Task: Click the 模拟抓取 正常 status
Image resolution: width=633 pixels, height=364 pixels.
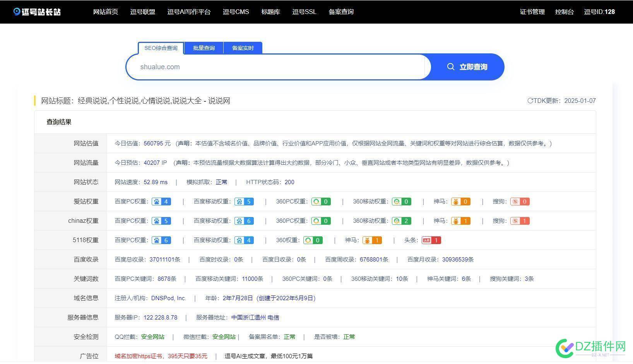Action: tap(221, 182)
